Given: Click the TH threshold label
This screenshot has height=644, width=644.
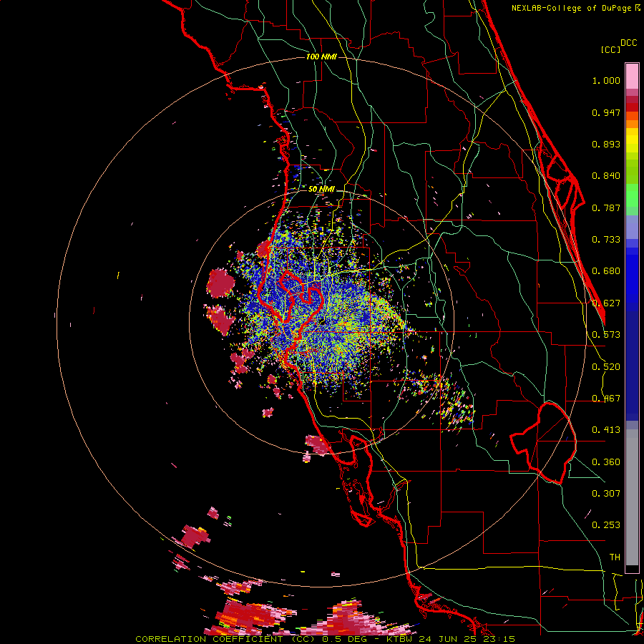Looking at the screenshot, I should tap(615, 557).
